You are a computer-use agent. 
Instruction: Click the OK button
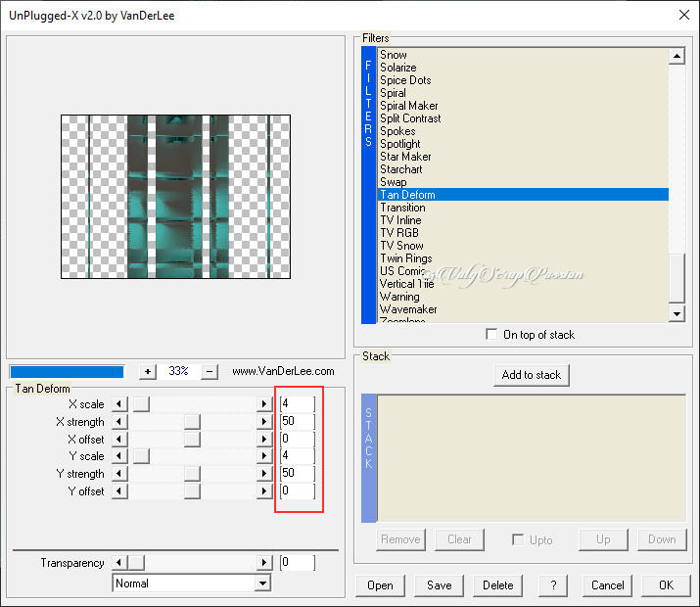666,585
